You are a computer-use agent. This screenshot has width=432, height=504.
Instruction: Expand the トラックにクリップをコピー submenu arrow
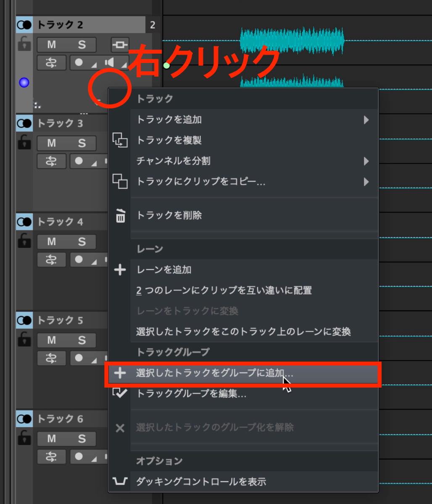pyautogui.click(x=366, y=181)
